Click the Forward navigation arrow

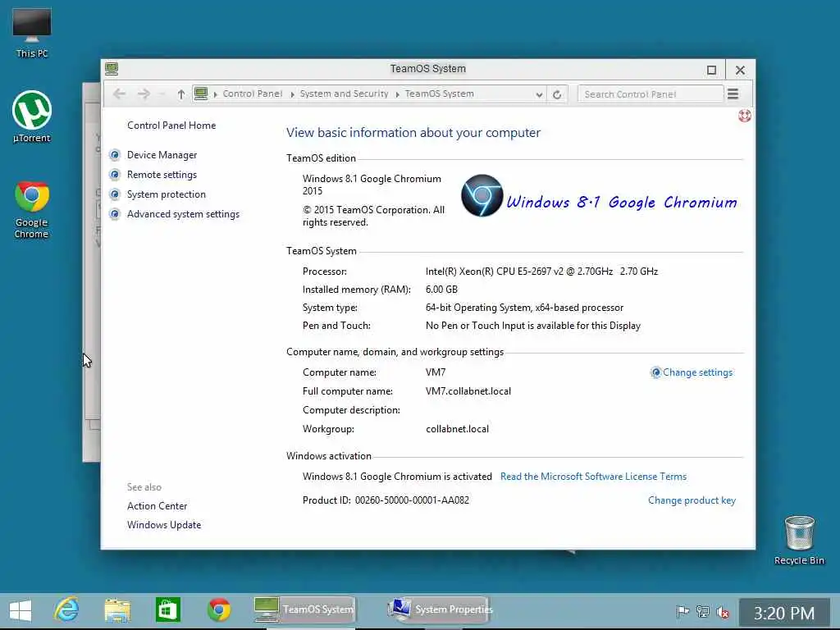coord(144,94)
